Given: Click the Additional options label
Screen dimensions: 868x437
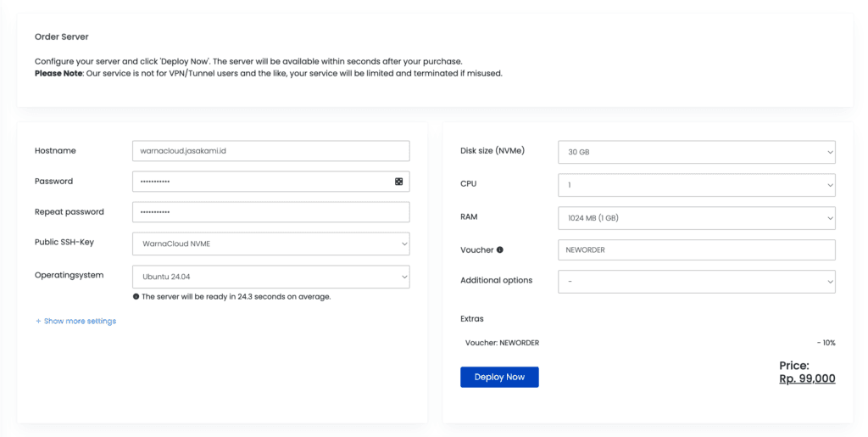Looking at the screenshot, I should coord(497,280).
